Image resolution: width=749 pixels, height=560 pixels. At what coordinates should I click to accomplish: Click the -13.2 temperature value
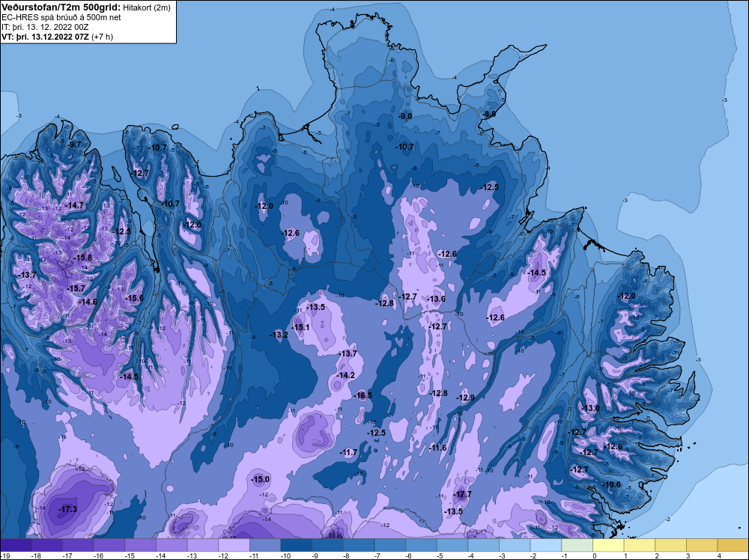point(279,335)
